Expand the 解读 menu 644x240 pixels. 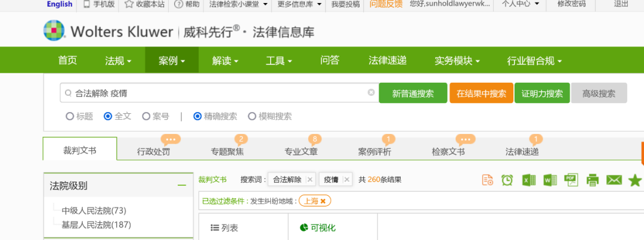tap(225, 61)
